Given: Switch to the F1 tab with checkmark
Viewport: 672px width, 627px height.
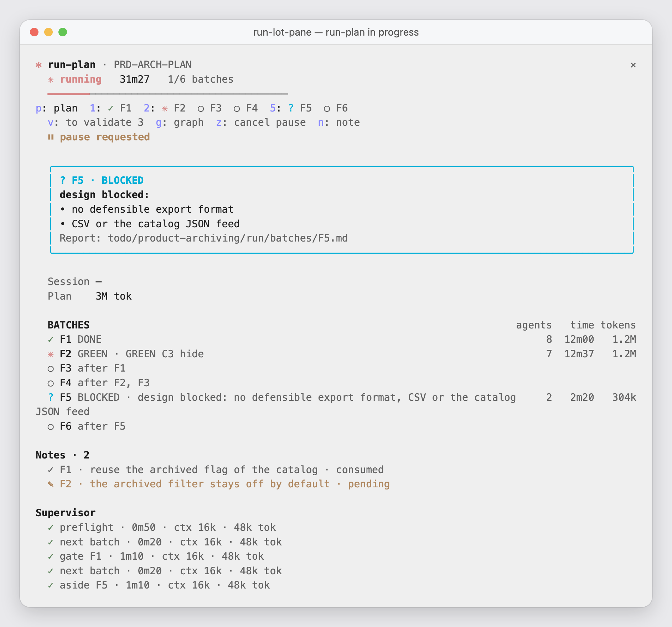Looking at the screenshot, I should tap(111, 108).
